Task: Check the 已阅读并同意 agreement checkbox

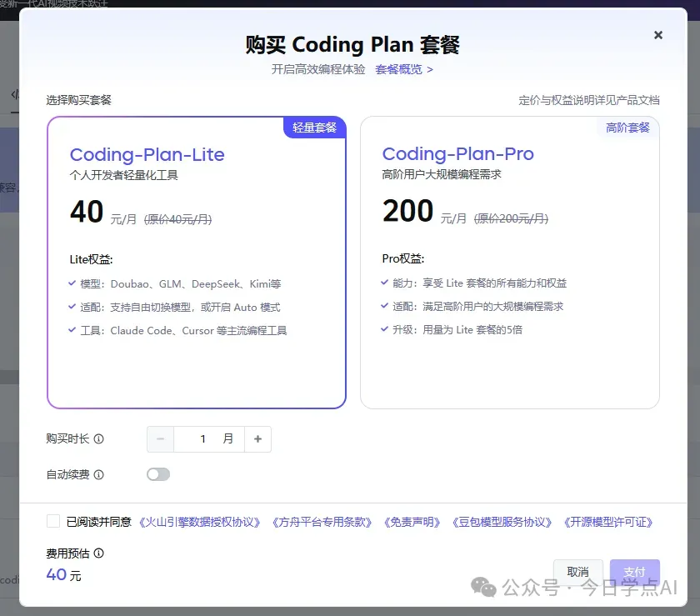Action: point(53,522)
